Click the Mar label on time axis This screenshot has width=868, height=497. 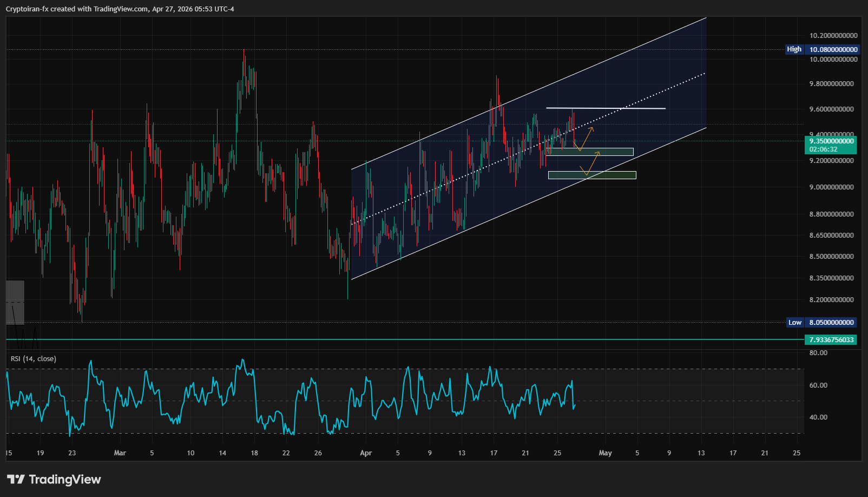tap(120, 453)
